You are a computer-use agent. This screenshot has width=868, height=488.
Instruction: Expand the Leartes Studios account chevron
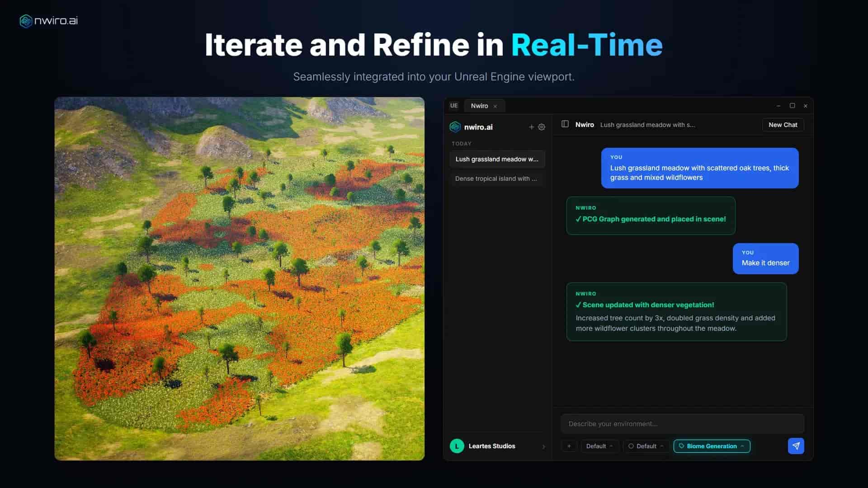pyautogui.click(x=543, y=446)
